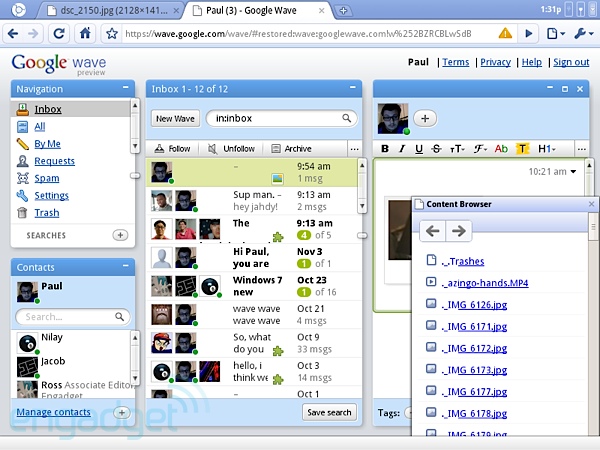Open the 'Hi Paul, you are' wave

(x=253, y=258)
